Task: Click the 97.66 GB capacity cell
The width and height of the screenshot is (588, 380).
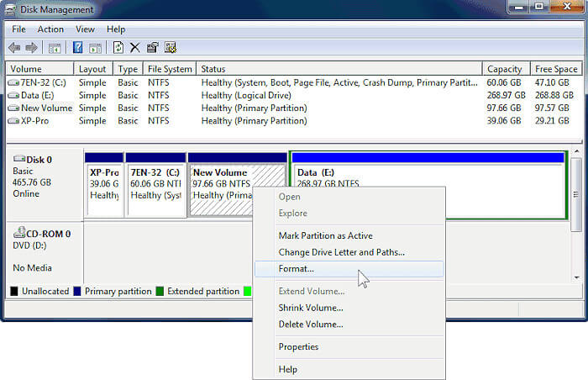Action: 504,108
